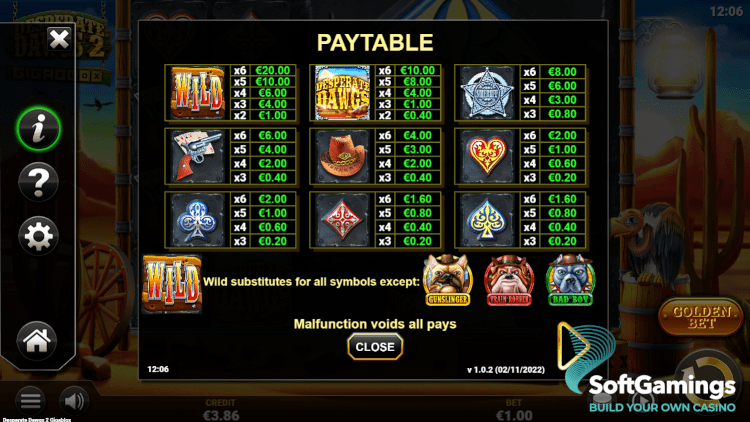Click the Desperate Dawgs logo symbol
Screen dimensions: 750x422
pos(342,93)
